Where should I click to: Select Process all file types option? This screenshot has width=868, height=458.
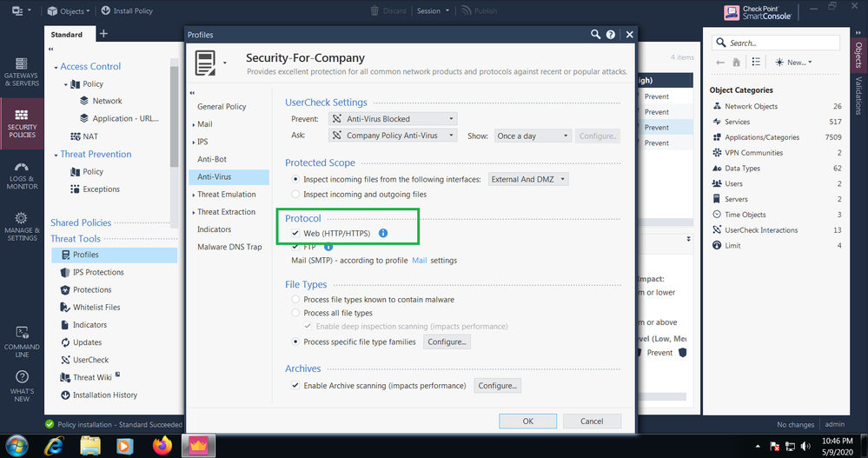[x=296, y=313]
